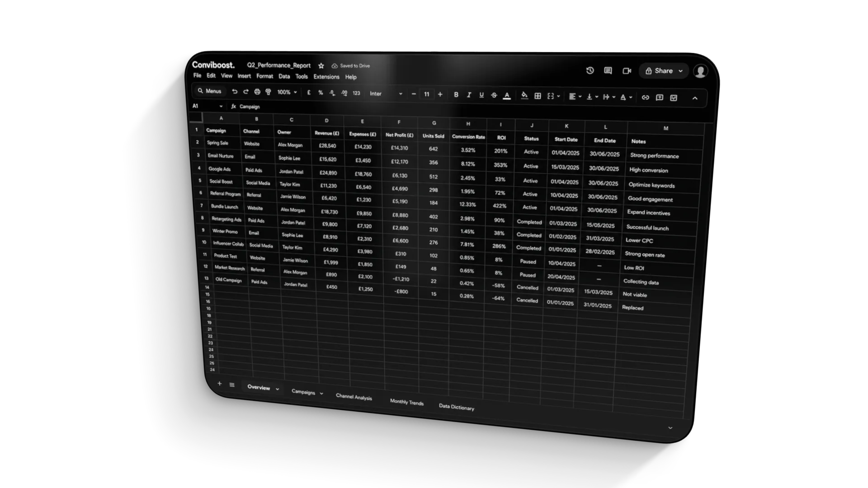Open vertical align dropdown
Screen dimensions: 868x488
click(x=592, y=97)
